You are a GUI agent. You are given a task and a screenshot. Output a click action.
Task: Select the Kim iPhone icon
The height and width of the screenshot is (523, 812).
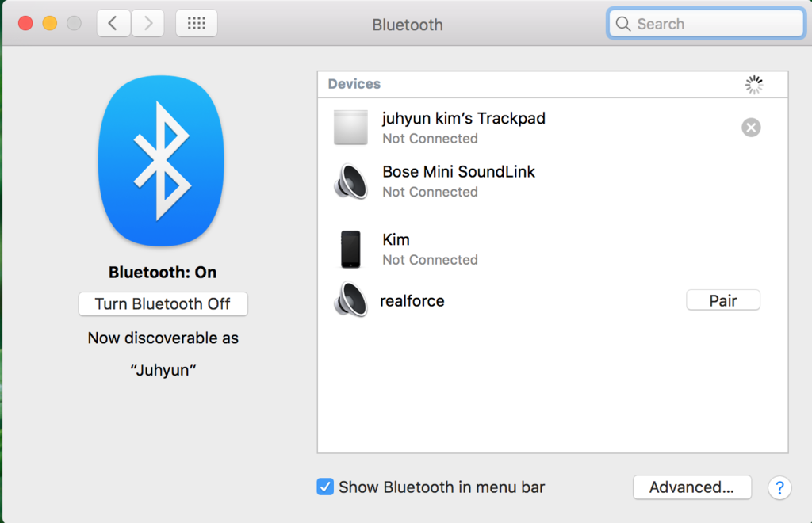click(x=350, y=250)
